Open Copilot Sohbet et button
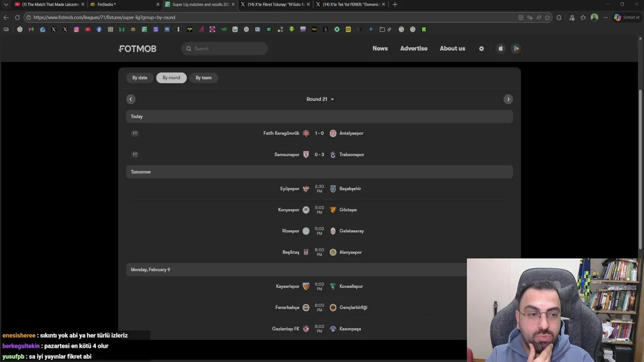 (x=627, y=17)
